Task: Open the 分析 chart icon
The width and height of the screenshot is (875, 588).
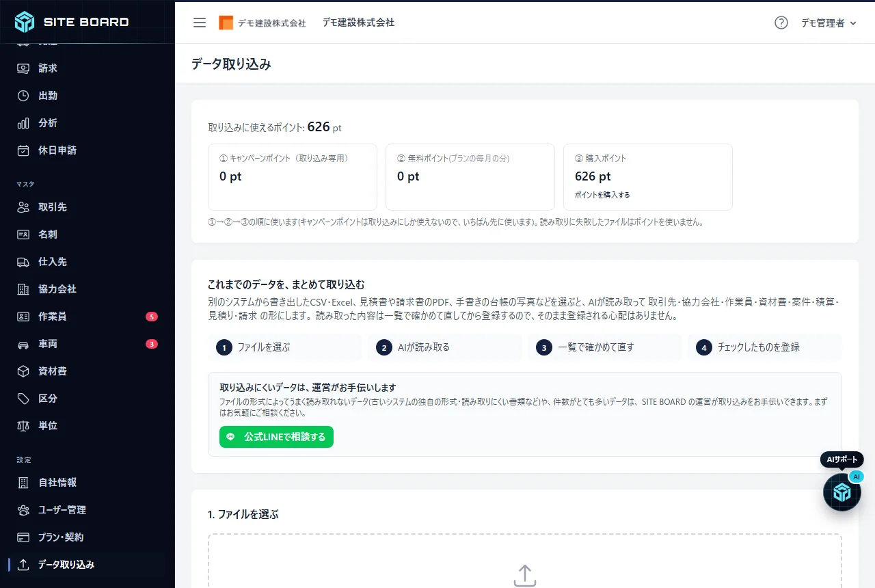Action: click(24, 123)
